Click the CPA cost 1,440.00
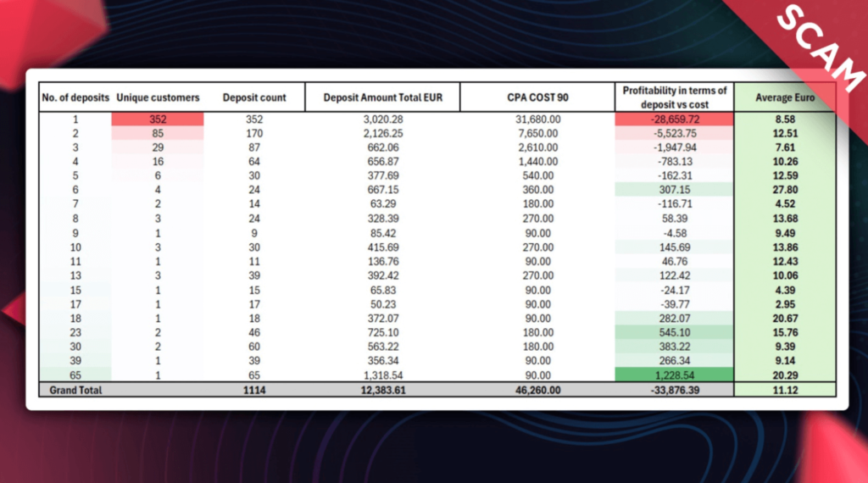 click(x=537, y=162)
